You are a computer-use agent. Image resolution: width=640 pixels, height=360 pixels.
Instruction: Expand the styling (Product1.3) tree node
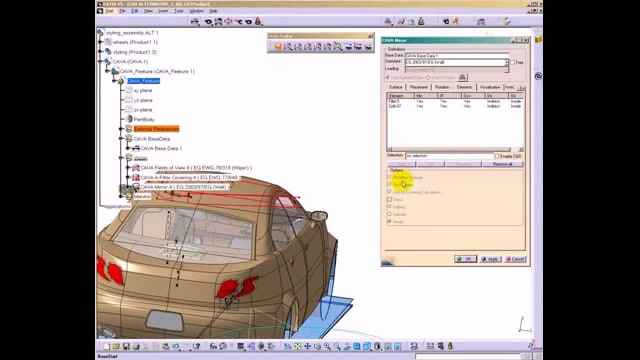101,52
